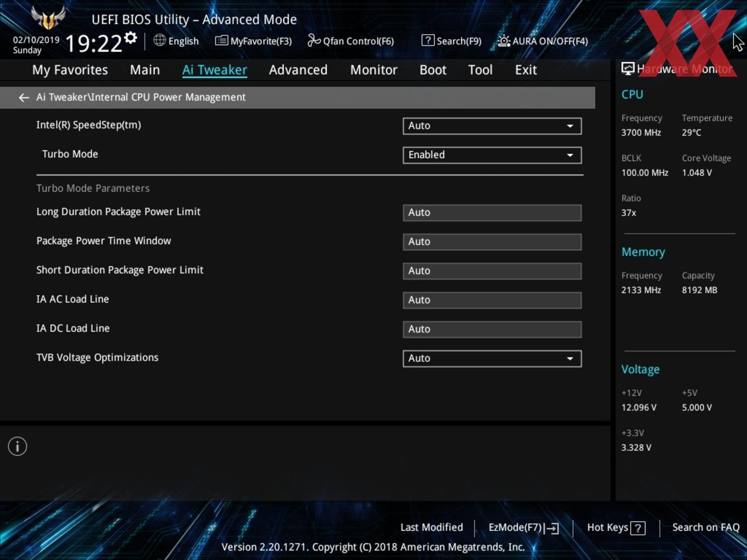This screenshot has height=560, width=747.
Task: Open the Intel SpeedStep dropdown
Action: [x=492, y=126]
